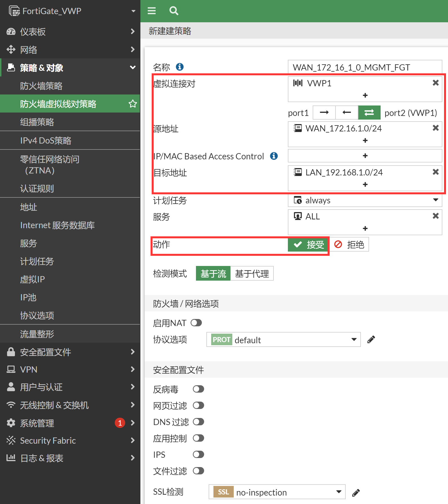448x504 pixels.
Task: Expand the 安全配置文件 sidebar menu
Action: pos(70,352)
